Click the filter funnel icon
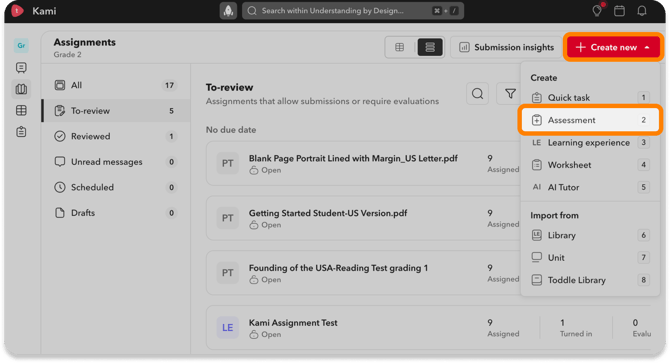The image size is (670, 363). tap(510, 94)
